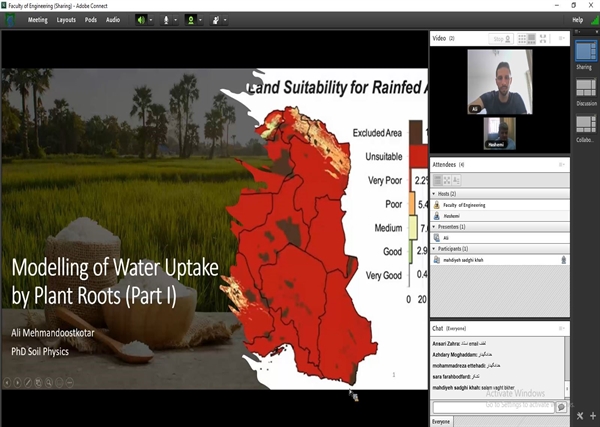Open the Layouts menu
This screenshot has height=427, width=600.
click(66, 20)
